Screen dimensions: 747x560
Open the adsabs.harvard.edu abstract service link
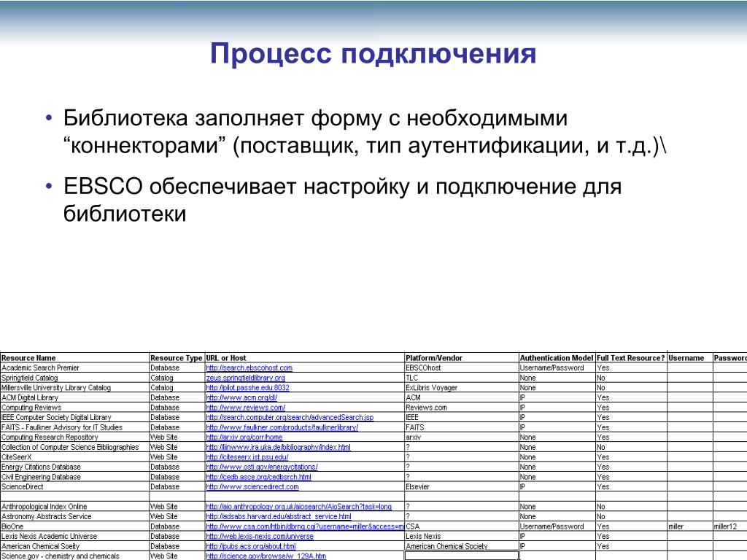278,516
